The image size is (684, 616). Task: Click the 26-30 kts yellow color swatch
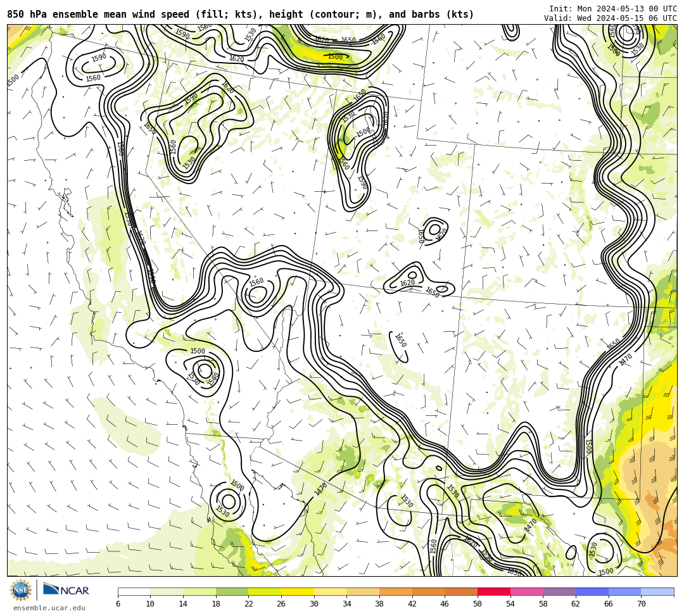coord(298,591)
